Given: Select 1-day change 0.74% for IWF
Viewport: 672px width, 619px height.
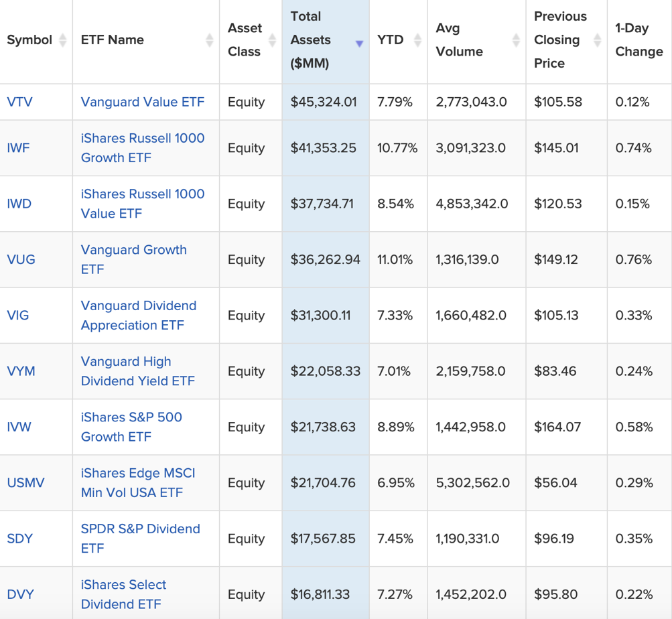Looking at the screenshot, I should tap(633, 148).
